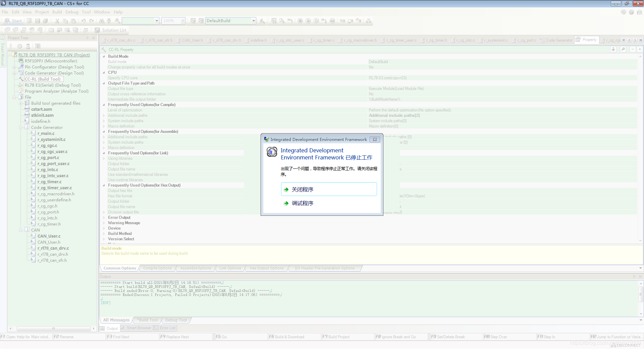Select r_main.c in the project tree
Image resolution: width=644 pixels, height=349 pixels.
click(46, 134)
